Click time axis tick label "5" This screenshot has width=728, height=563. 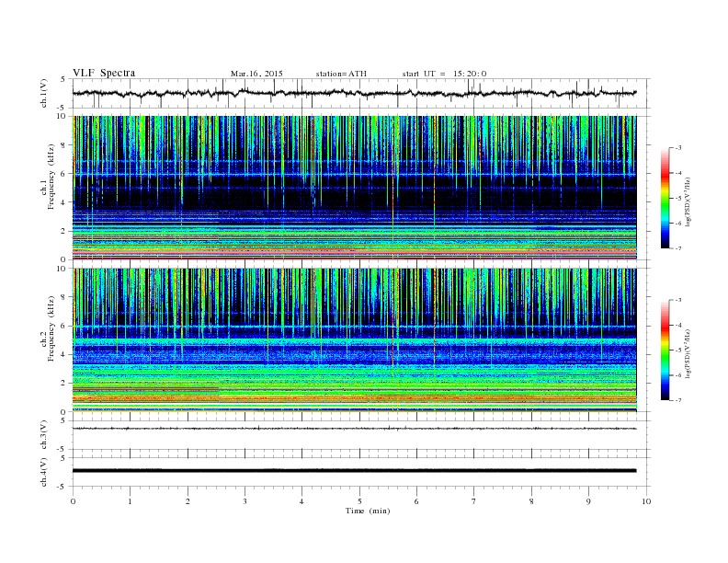359,501
